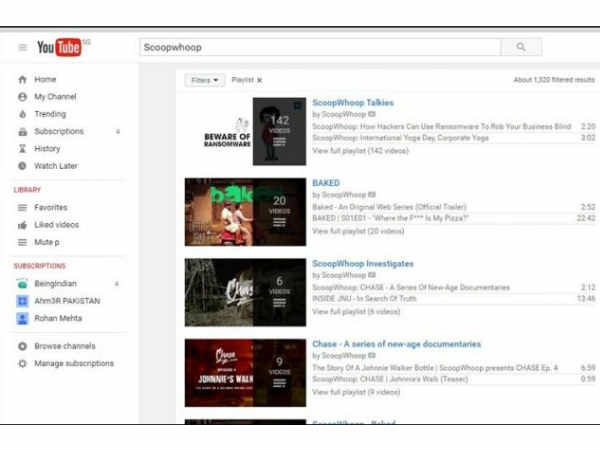
Task: Open INSIDE JNU In Search Of Truth
Action: (364, 298)
